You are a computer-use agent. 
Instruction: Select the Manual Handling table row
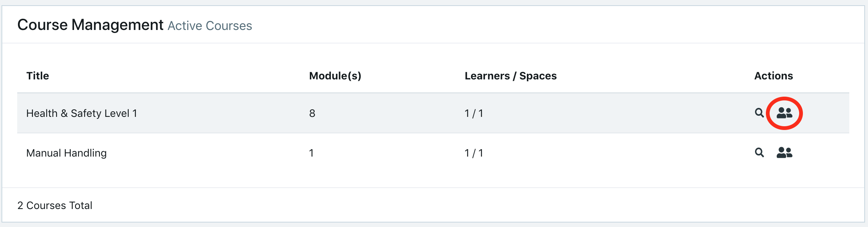(433, 153)
